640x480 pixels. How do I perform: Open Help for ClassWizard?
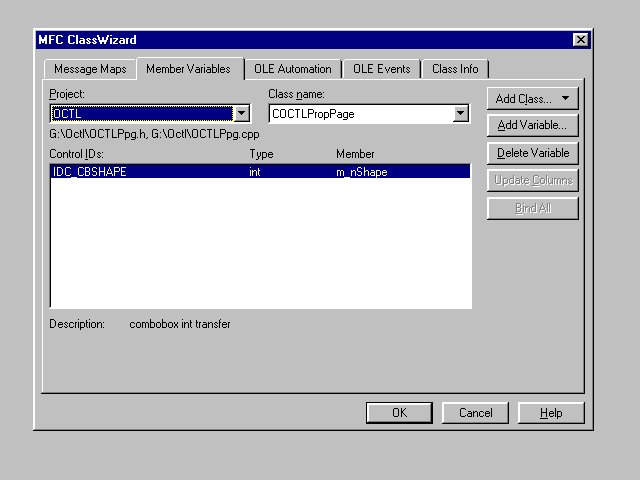(551, 413)
